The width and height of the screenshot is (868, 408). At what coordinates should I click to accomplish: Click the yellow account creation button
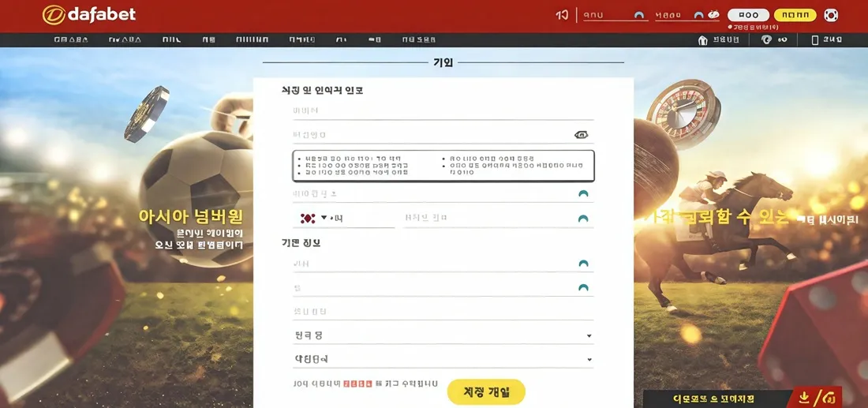tap(485, 392)
